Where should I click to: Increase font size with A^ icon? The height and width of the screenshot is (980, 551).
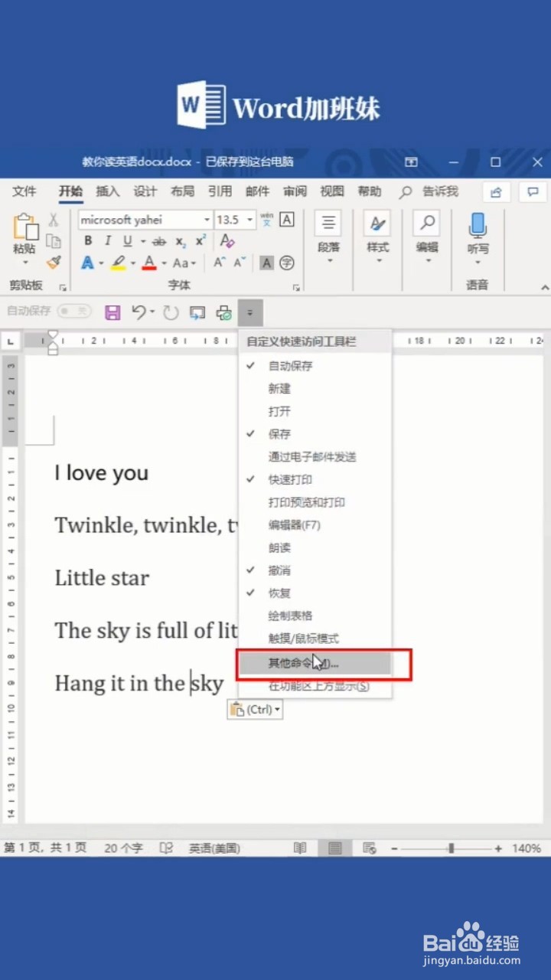[x=219, y=263]
